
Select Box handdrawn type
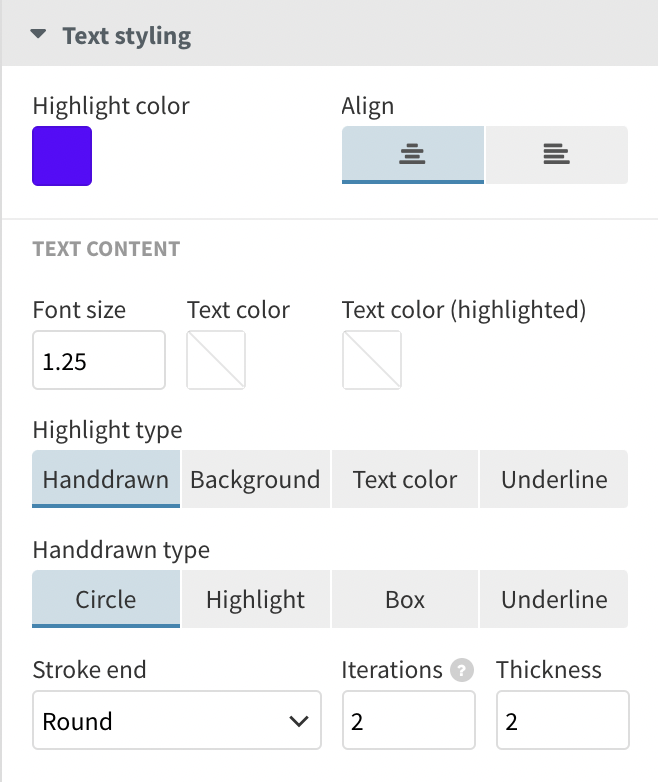[405, 599]
